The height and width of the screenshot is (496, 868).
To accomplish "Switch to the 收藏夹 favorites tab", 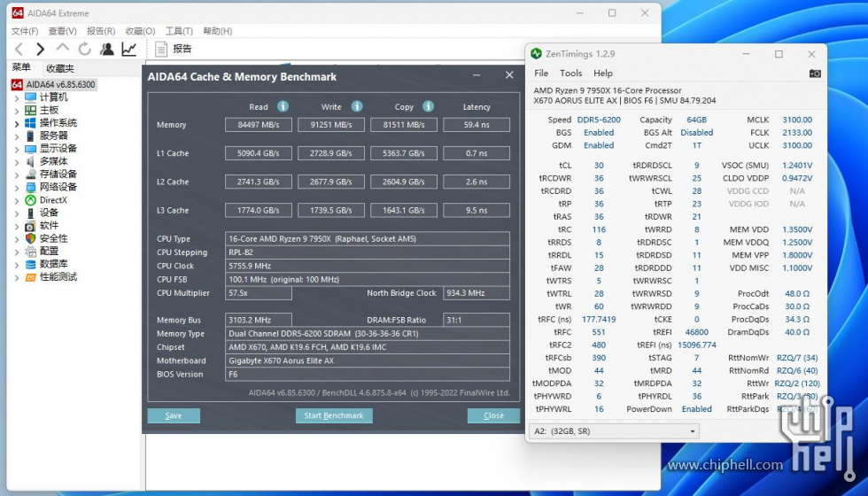I will click(60, 68).
